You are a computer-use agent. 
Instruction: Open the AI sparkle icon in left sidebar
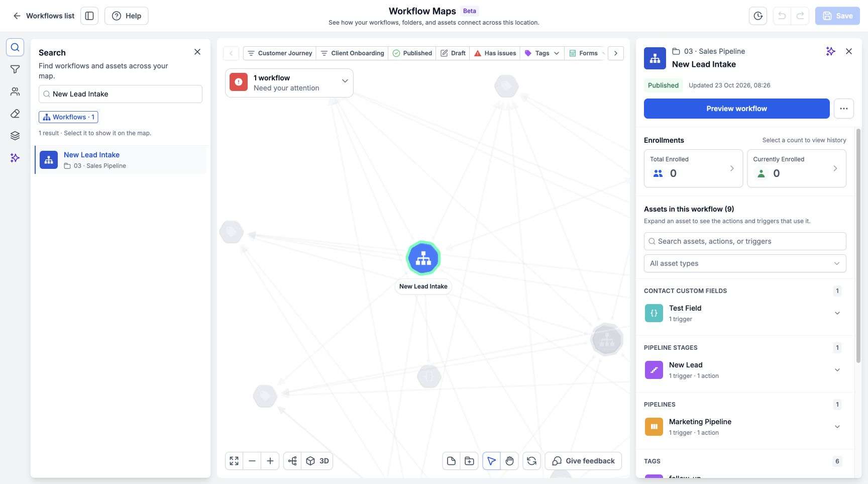[15, 158]
